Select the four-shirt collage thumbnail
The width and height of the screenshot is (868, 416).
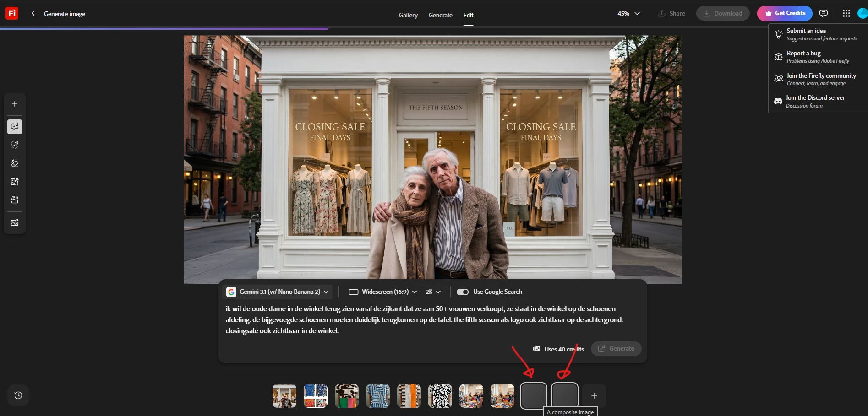(x=316, y=396)
